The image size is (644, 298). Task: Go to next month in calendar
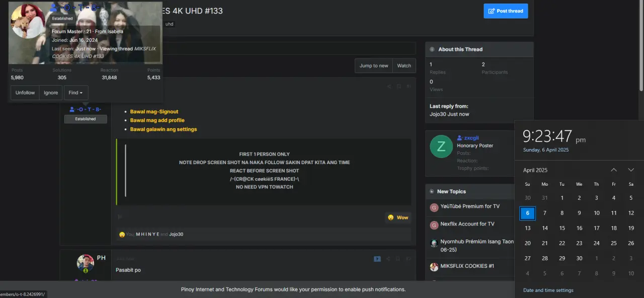click(x=631, y=170)
